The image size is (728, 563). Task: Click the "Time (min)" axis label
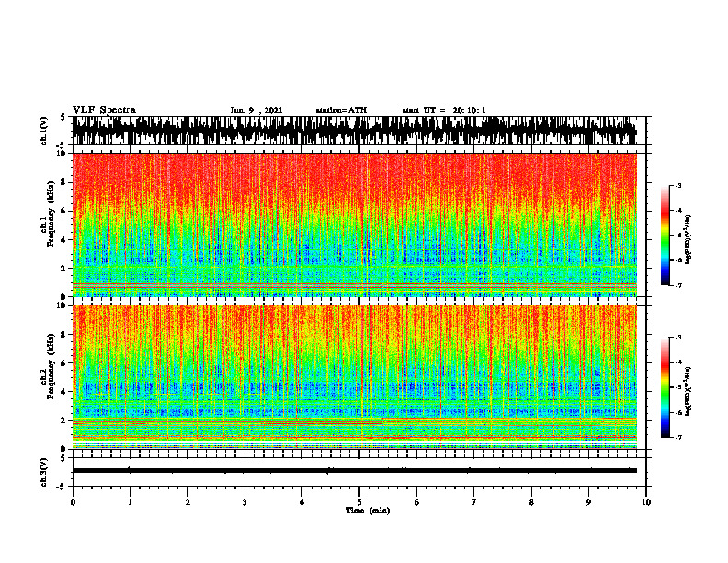coord(368,511)
